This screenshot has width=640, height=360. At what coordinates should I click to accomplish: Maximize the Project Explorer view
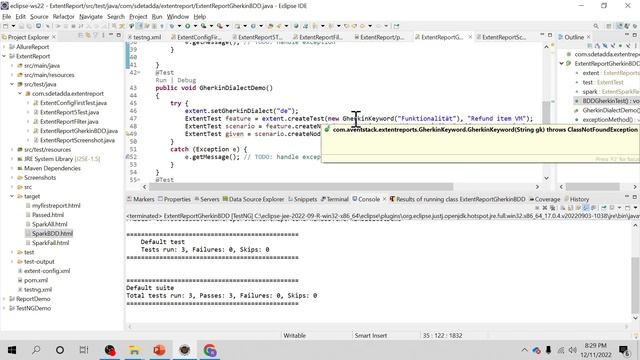pyautogui.click(x=118, y=36)
